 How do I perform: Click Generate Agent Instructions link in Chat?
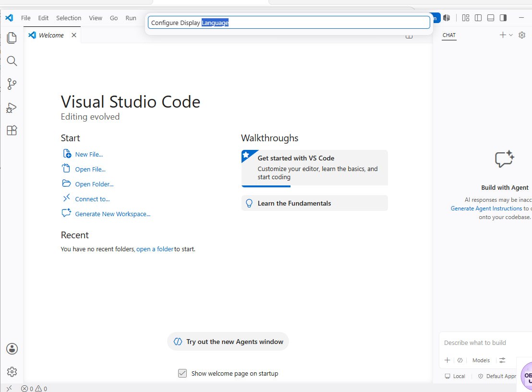486,208
